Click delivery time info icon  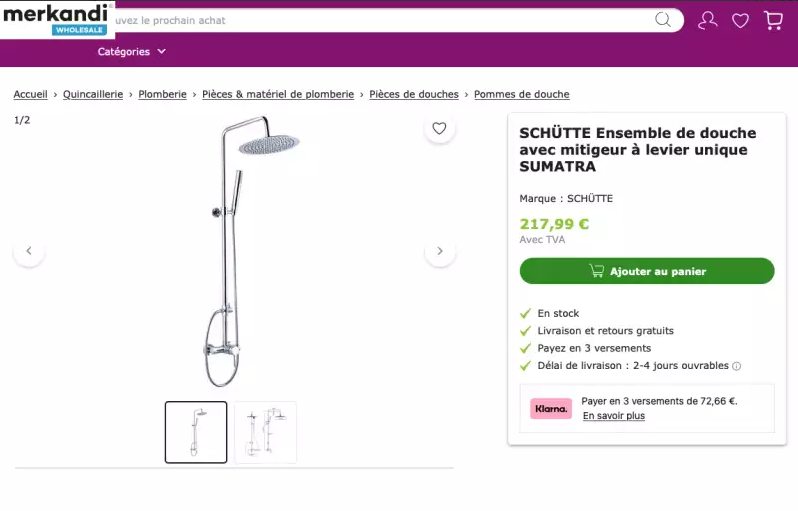click(x=737, y=366)
